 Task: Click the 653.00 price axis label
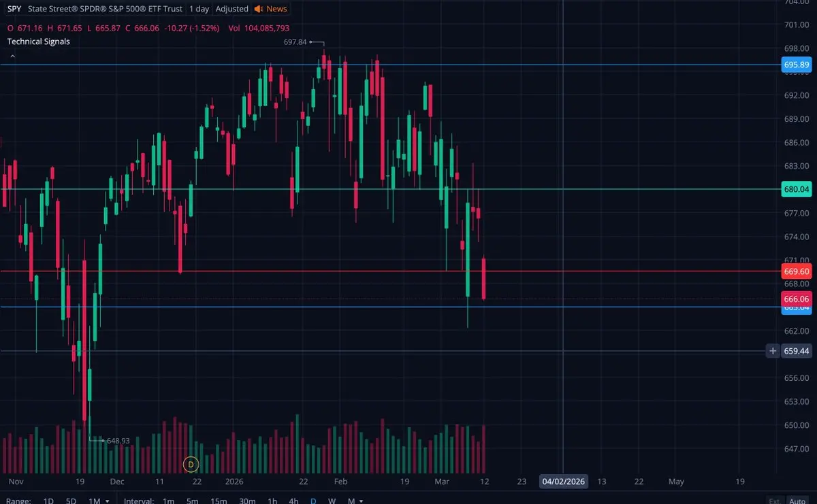click(x=796, y=401)
